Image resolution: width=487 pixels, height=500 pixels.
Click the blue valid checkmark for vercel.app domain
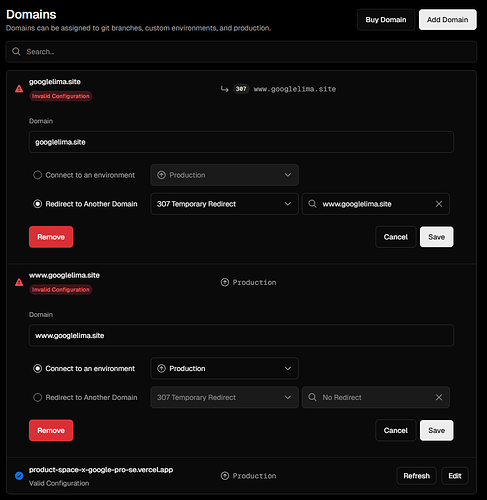click(x=19, y=476)
